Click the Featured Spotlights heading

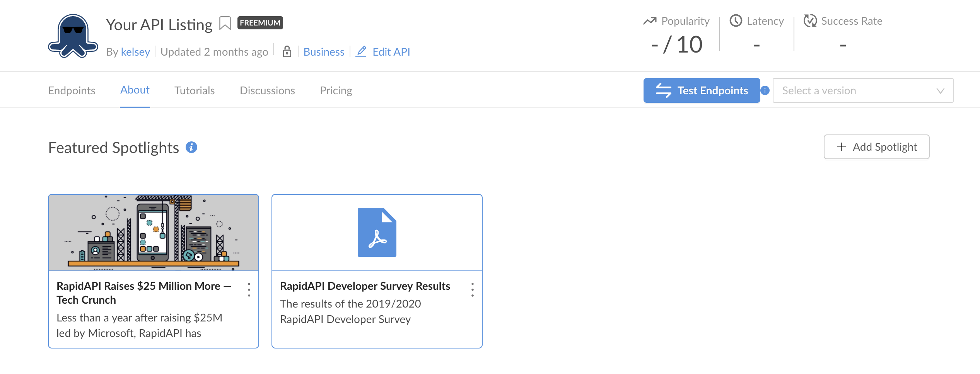click(113, 148)
